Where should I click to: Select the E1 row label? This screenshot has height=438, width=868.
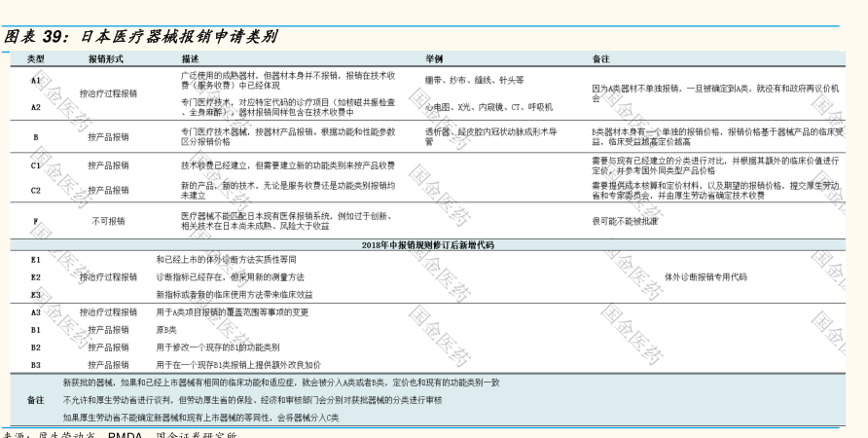pyautogui.click(x=35, y=260)
